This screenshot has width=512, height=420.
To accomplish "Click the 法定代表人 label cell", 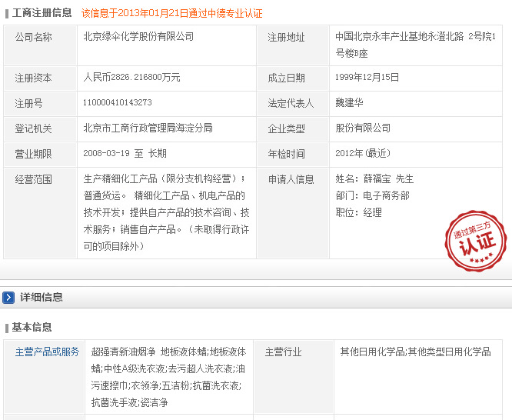I will [293, 104].
